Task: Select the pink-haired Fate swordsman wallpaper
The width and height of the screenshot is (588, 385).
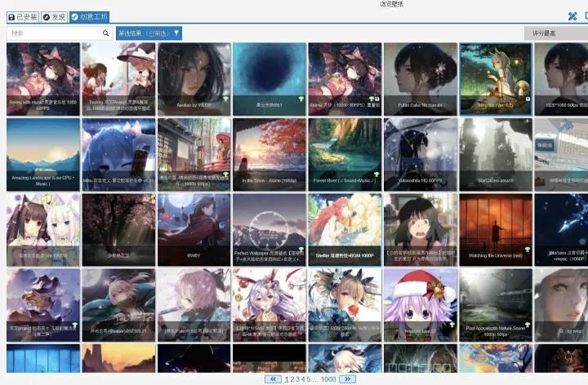Action: click(x=194, y=305)
